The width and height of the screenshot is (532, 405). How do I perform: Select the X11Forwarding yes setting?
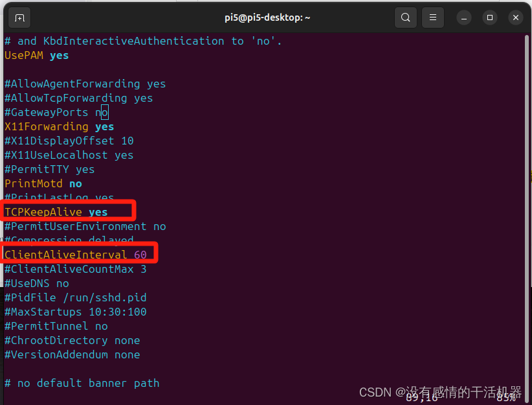[58, 126]
